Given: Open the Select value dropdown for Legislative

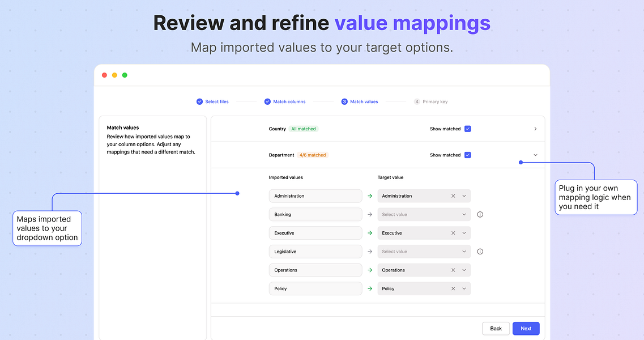Looking at the screenshot, I should (424, 252).
